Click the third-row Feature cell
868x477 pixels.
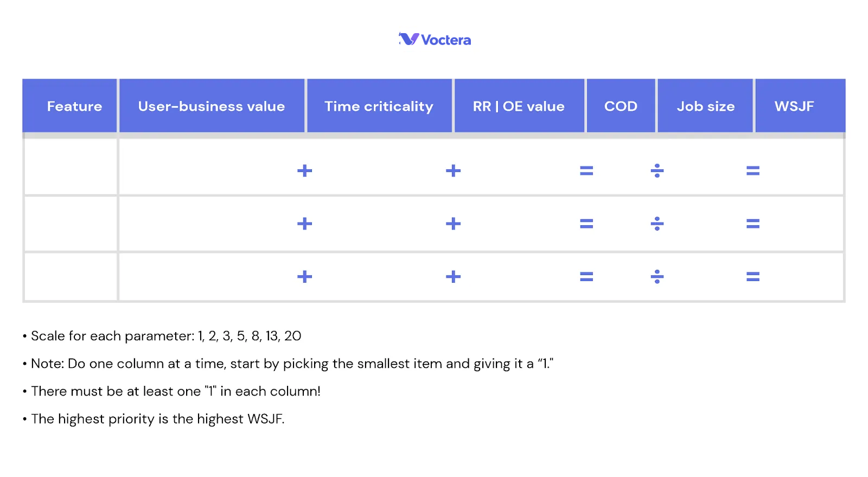(71, 276)
